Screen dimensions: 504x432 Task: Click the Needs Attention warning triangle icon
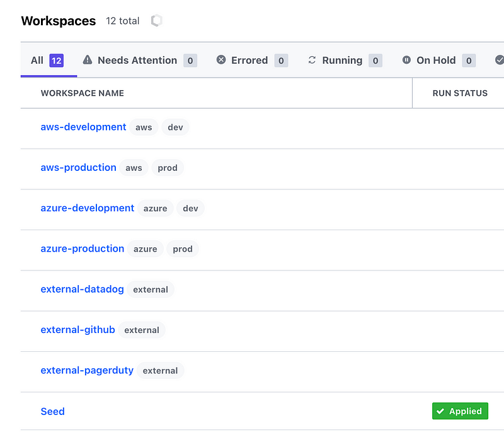coord(88,60)
